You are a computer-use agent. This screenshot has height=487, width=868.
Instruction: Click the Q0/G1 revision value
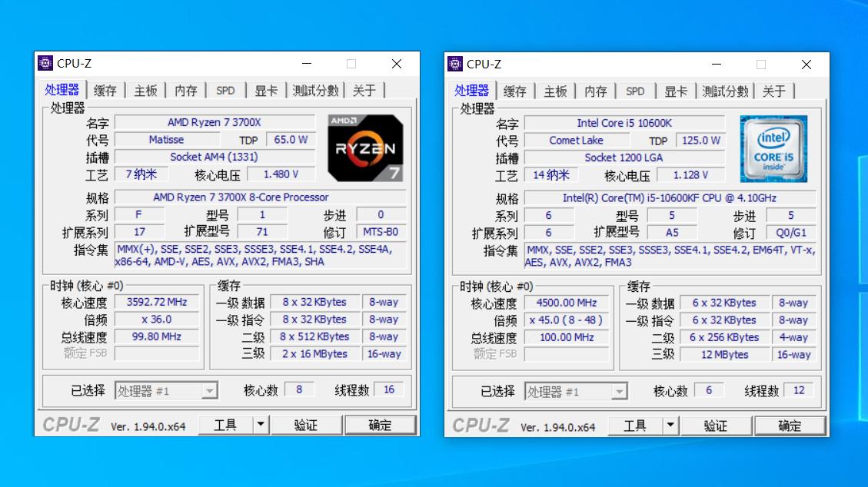pyautogui.click(x=790, y=232)
